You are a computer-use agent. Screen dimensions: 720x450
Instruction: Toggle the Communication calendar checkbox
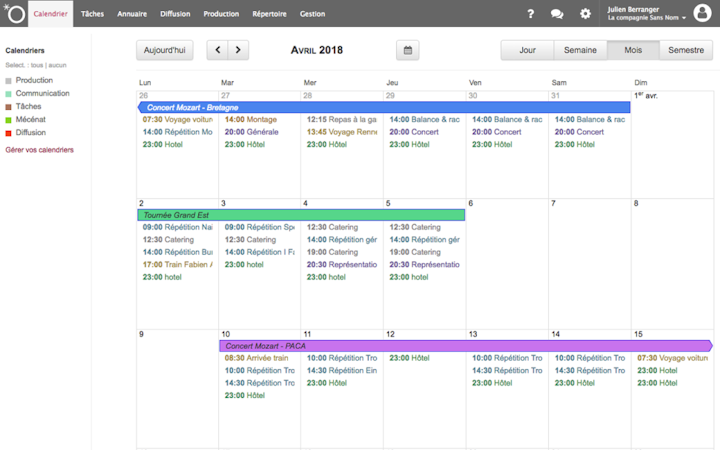(x=9, y=94)
